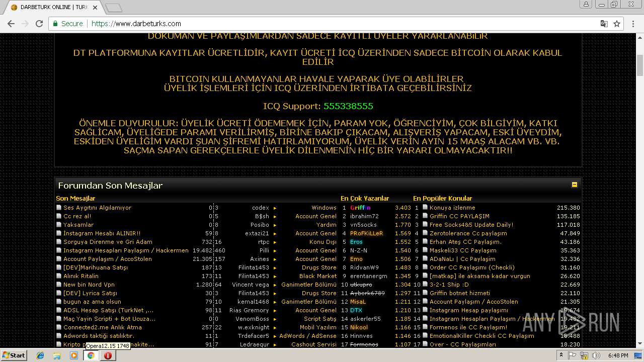Click topic icon beside '3-2-1 Ship :D'
644x362 pixels.
[425, 285]
